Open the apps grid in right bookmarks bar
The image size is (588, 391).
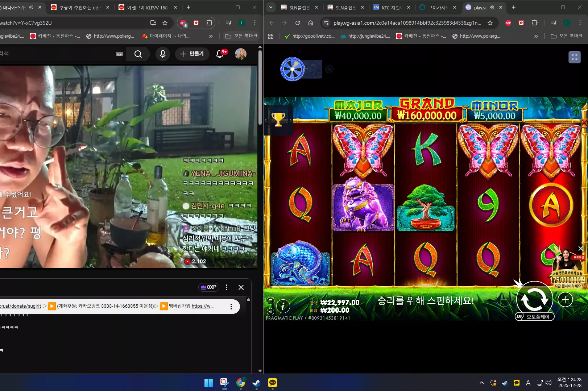point(271,36)
